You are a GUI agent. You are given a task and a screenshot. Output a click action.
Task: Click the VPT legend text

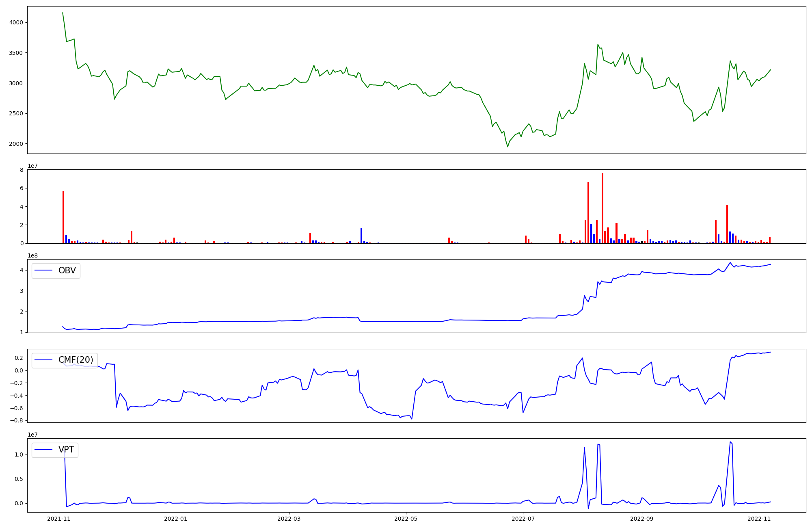[x=66, y=450]
